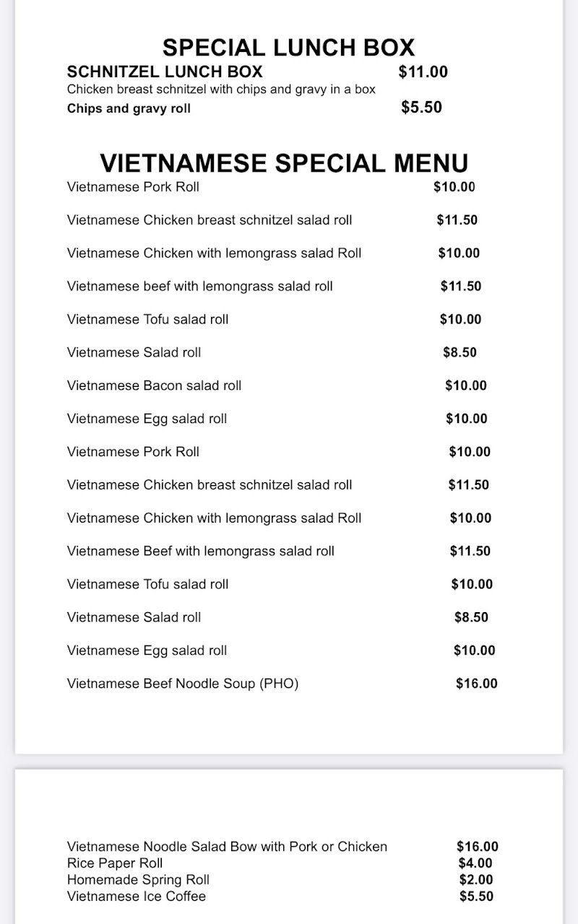Select the SCHNITZEL LUNCH BOX item

point(165,72)
